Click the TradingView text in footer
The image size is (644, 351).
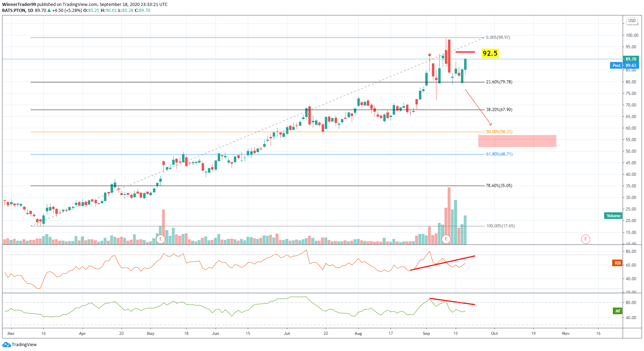24,345
